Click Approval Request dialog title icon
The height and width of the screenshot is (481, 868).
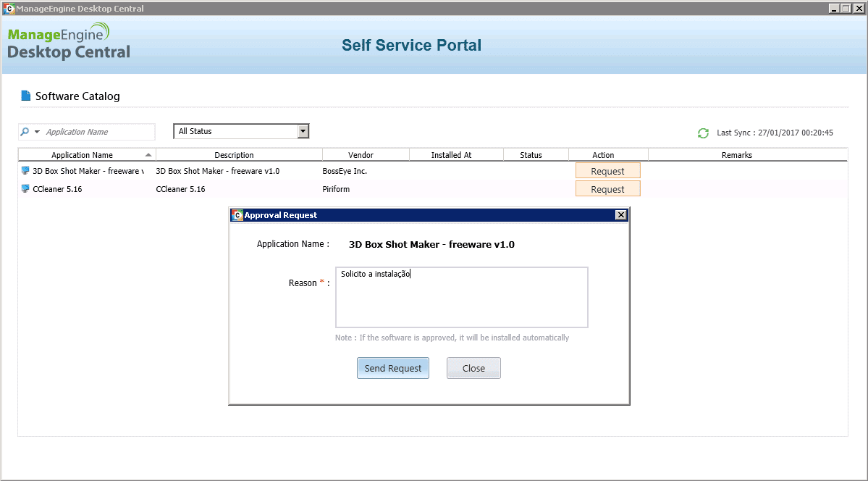pos(237,215)
